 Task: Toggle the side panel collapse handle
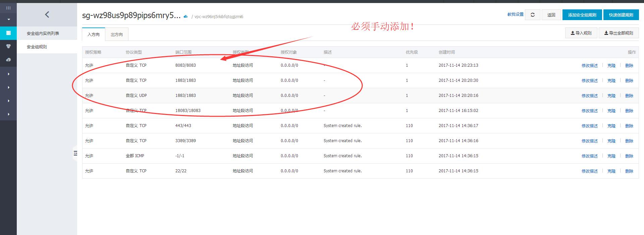(75, 153)
